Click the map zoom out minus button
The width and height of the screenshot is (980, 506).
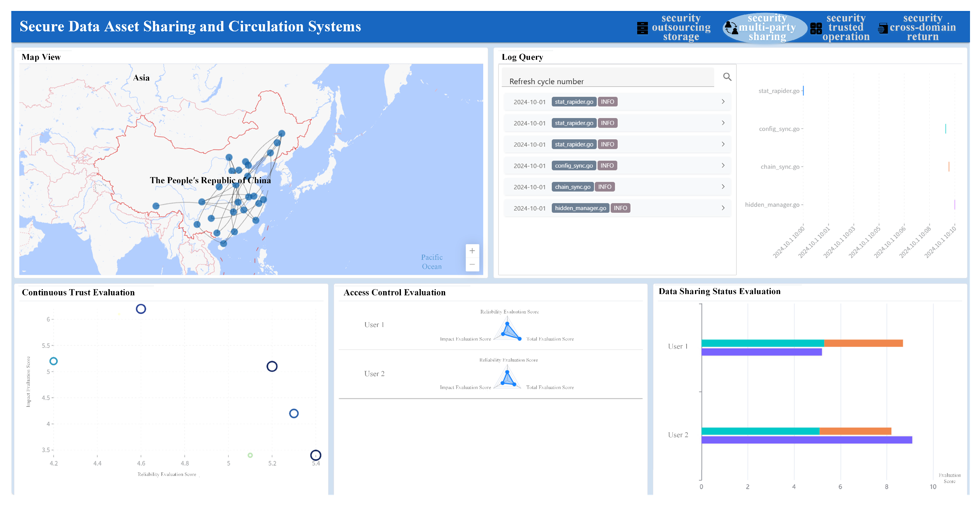pyautogui.click(x=472, y=264)
